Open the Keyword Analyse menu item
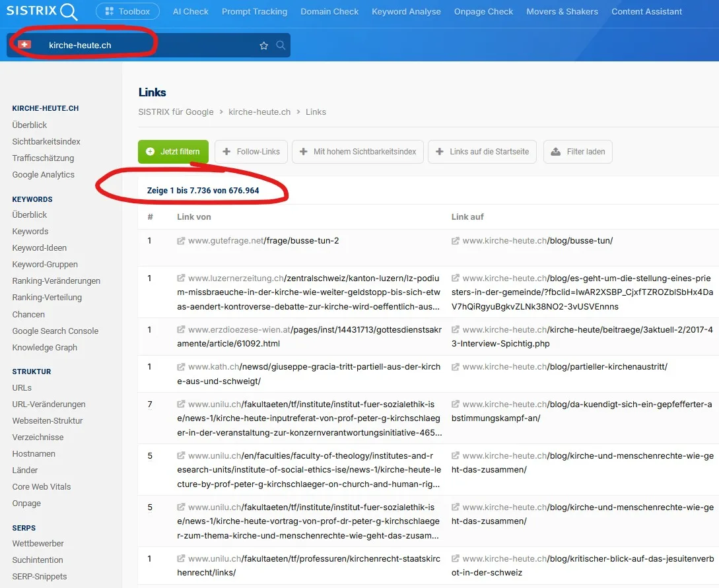Screen dimensions: 719x588 [x=406, y=11]
